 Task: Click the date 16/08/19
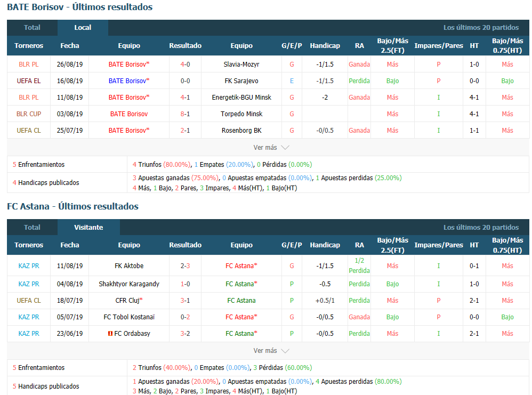pyautogui.click(x=70, y=81)
